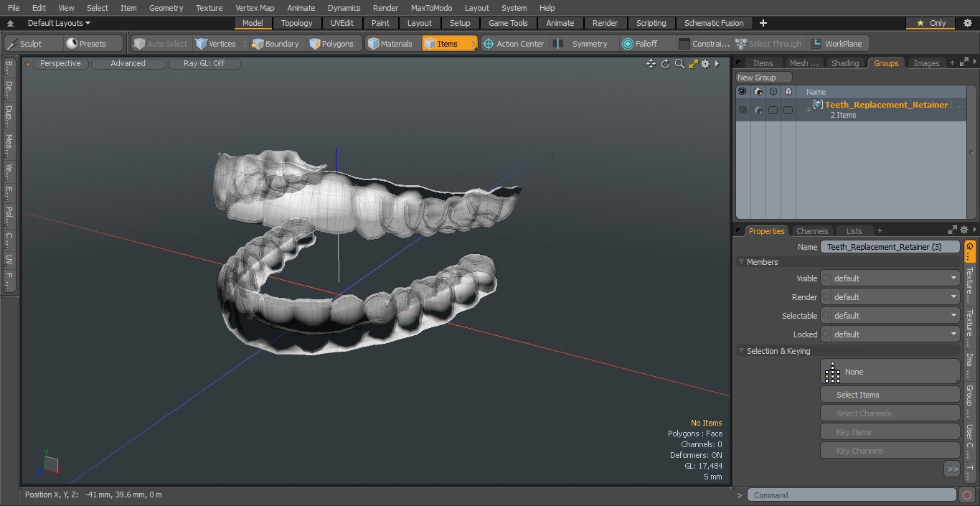Screen dimensions: 980x506
Task: Add a new layout tab with plus
Action: coord(763,23)
